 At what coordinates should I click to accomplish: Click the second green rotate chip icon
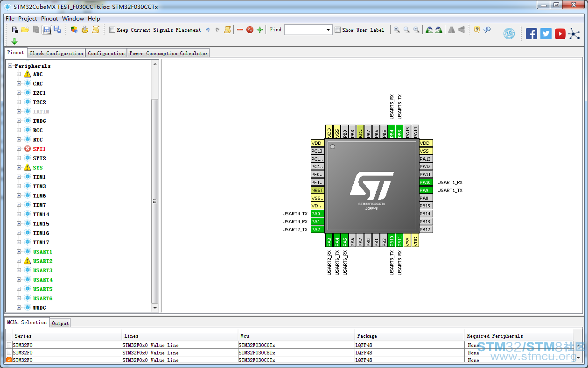(x=439, y=30)
